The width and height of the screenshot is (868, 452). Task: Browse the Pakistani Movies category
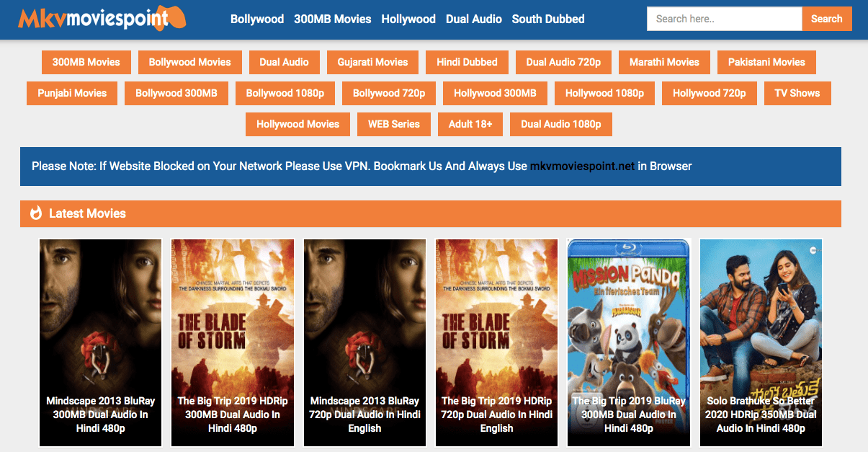(766, 62)
